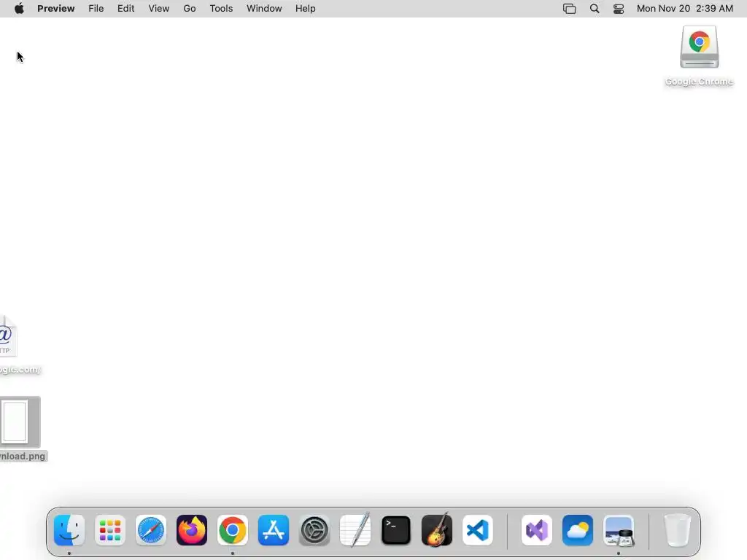The image size is (747, 560).
Task: Launch TextEdit from the Dock
Action: [x=355, y=530]
